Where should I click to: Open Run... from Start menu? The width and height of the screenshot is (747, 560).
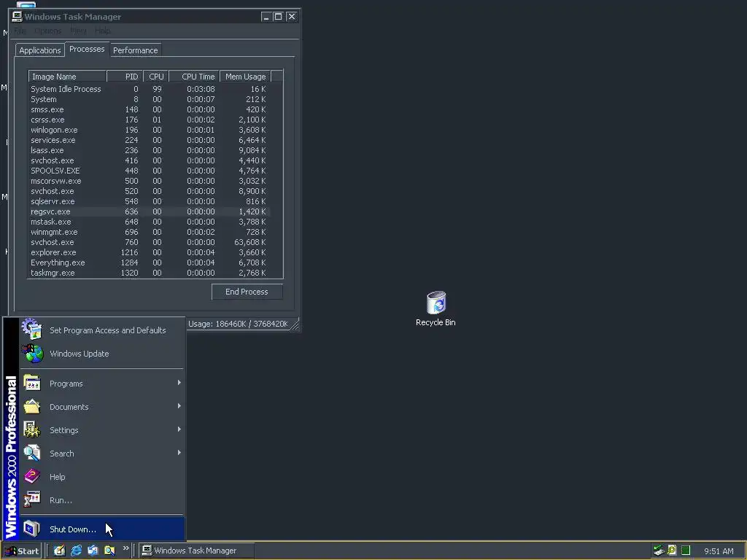coord(101,500)
